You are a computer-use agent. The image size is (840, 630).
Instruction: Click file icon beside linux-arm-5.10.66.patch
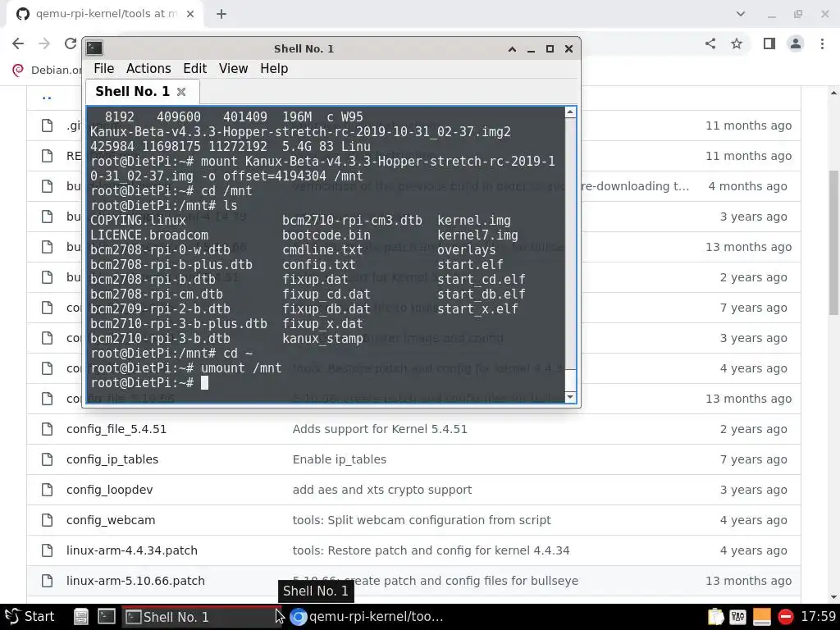(47, 581)
